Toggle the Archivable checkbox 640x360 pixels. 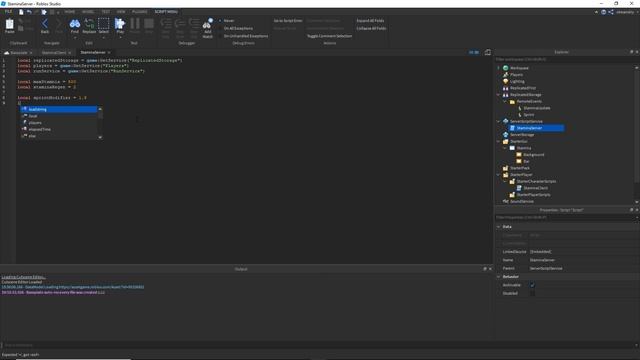(x=532, y=285)
